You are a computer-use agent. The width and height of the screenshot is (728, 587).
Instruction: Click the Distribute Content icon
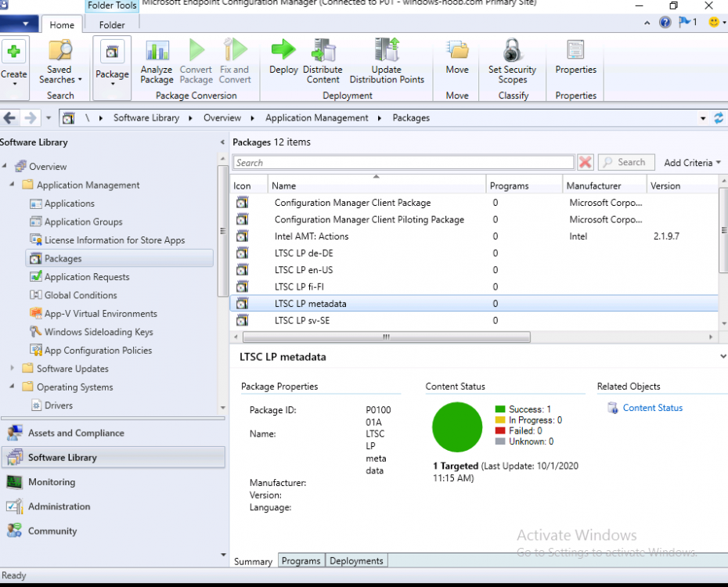coord(323,50)
